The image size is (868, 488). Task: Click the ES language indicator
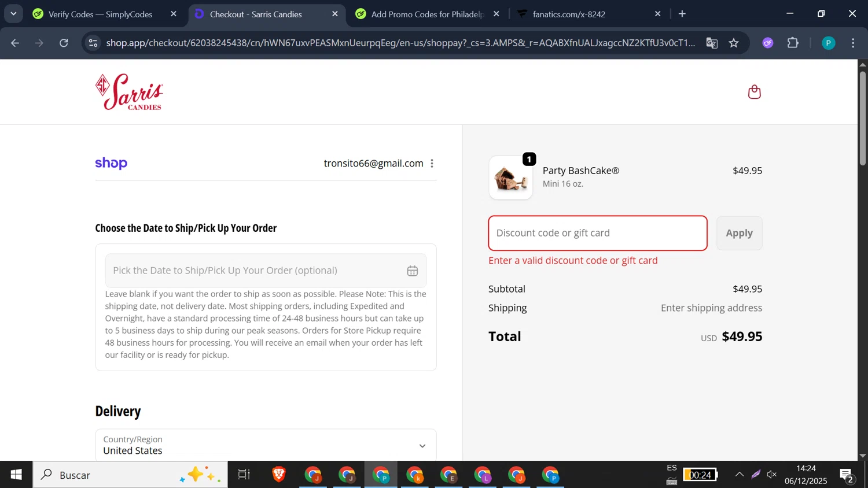click(672, 468)
